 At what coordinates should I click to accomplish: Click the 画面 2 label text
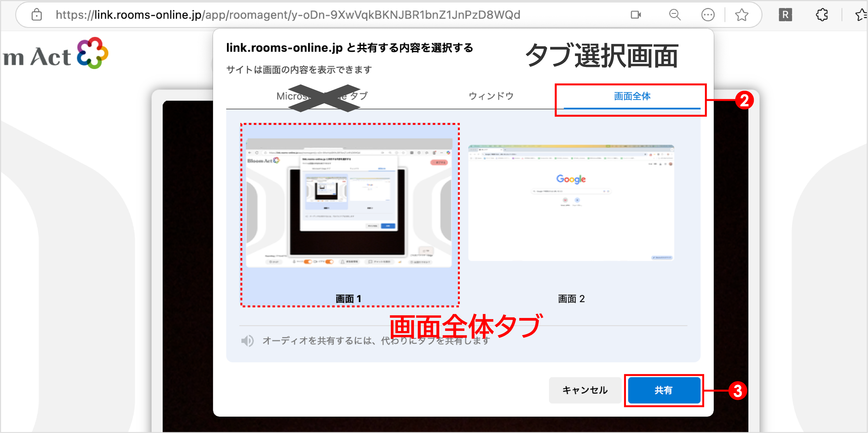pos(571,299)
